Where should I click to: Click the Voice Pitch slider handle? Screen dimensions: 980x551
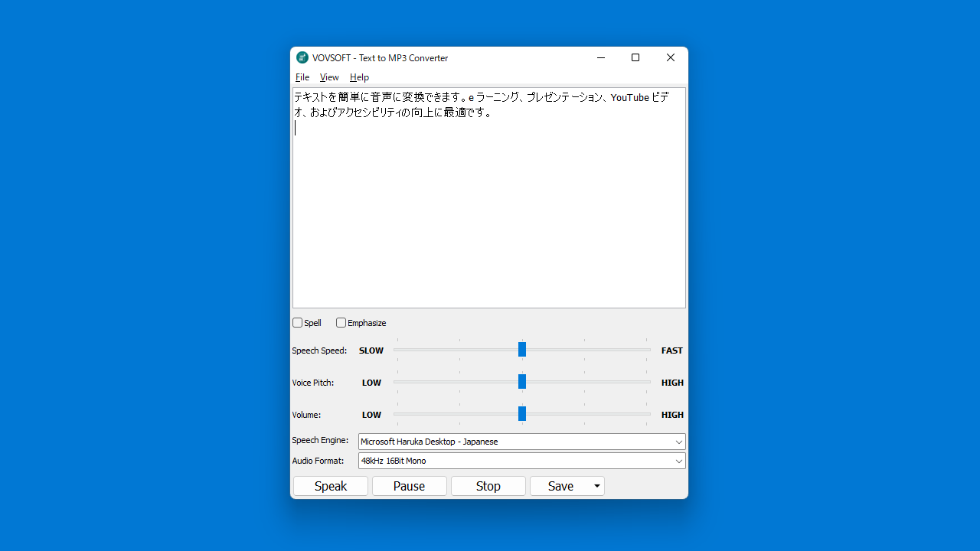click(x=522, y=382)
